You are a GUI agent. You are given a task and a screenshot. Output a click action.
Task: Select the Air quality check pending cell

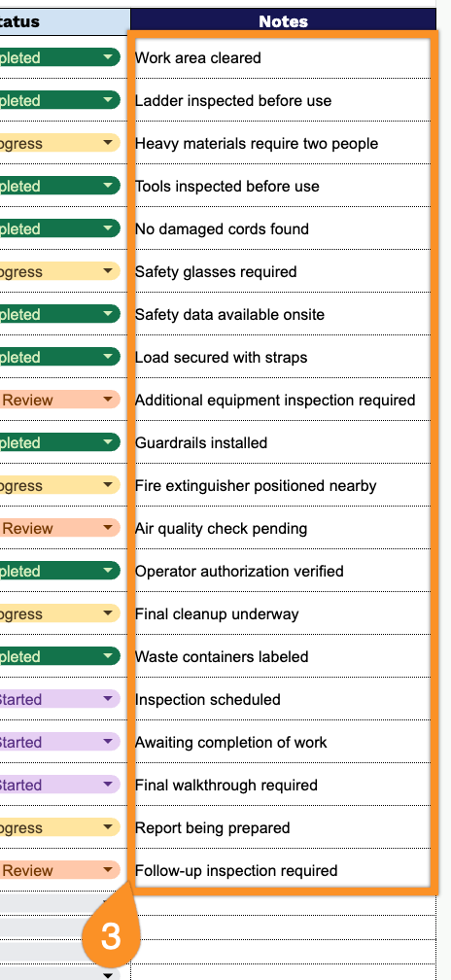click(281, 528)
